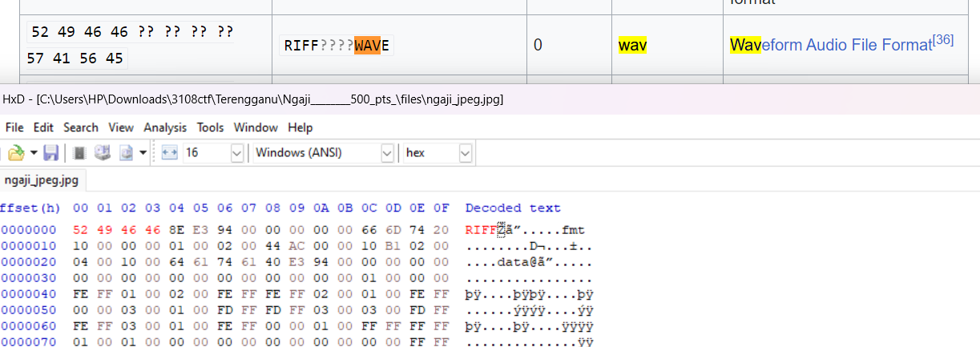Viewport: 980px width, 347px height.
Task: Click the Open file folder icon
Action: pos(15,152)
